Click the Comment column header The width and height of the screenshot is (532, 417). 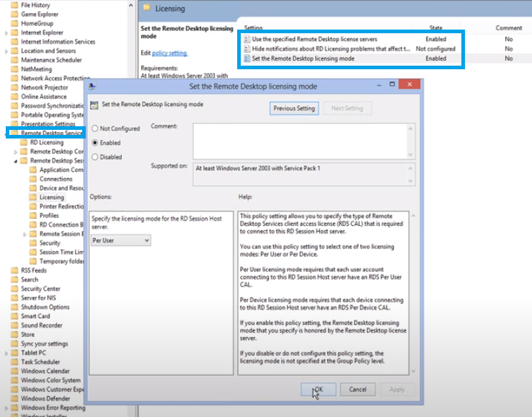tap(509, 28)
